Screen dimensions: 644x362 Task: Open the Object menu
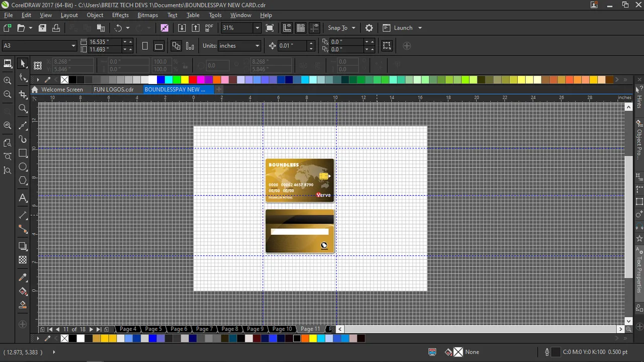click(x=95, y=15)
